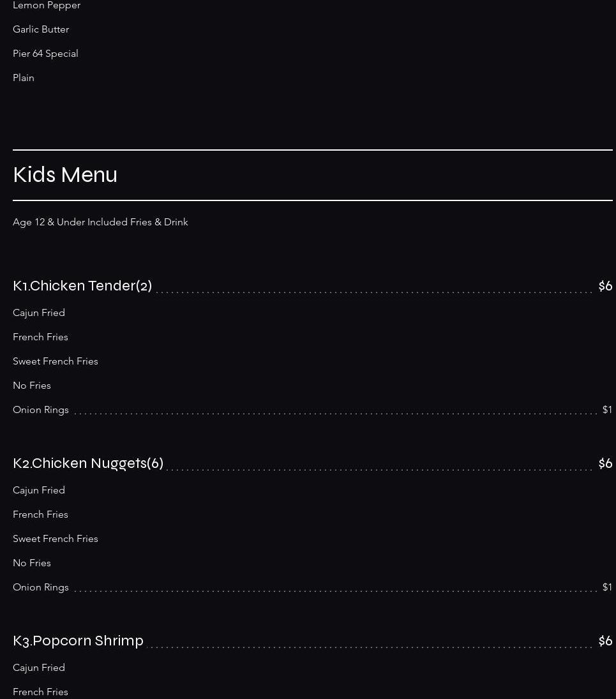The image size is (616, 699).
Task: Choose Cajun Fried under Popcorn Shrimp
Action: pyautogui.click(x=39, y=667)
